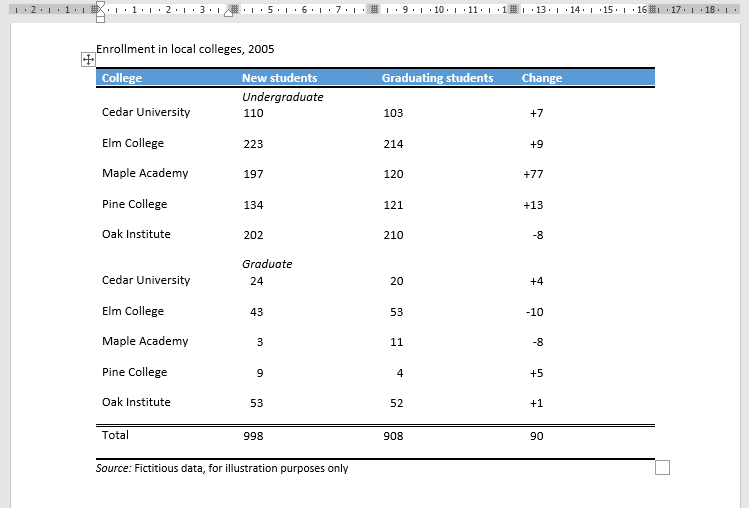Click 'Oak Institute' in the row with 52
Image resolution: width=749 pixels, height=508 pixels.
tap(136, 402)
